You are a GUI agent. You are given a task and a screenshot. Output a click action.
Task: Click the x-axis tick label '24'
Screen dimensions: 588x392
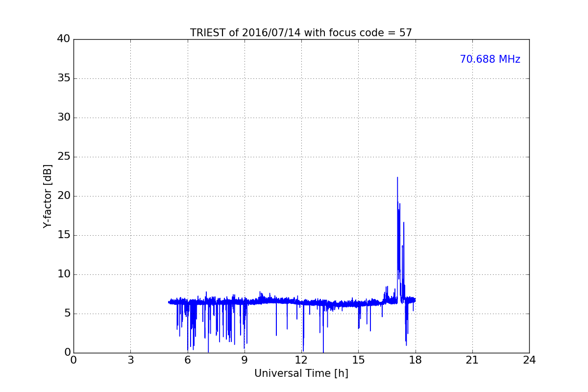coord(529,360)
